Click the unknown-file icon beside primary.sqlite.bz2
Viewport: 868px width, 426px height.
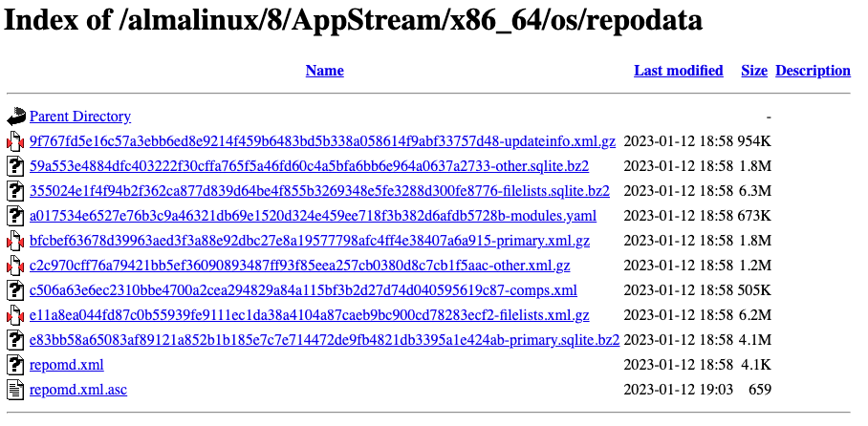(16, 340)
